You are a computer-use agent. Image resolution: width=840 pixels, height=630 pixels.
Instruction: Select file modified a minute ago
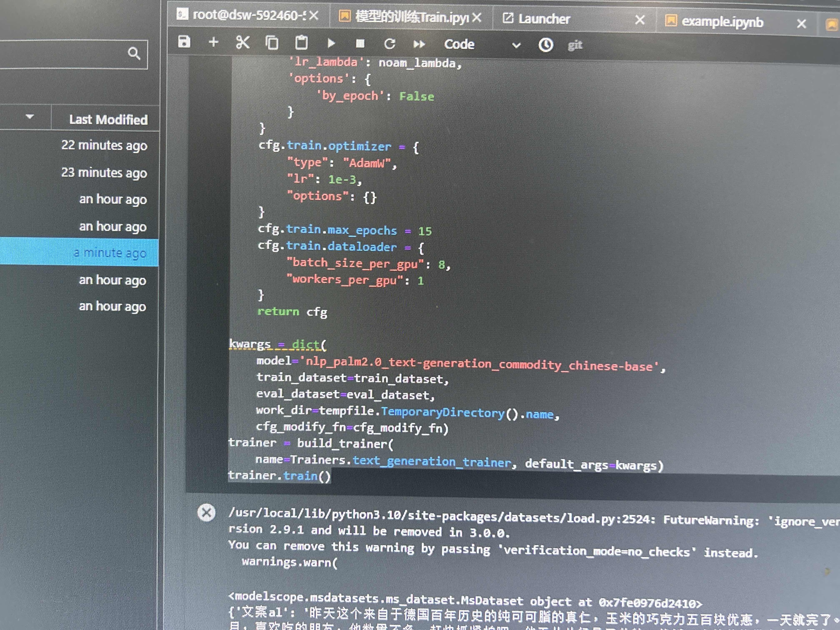tap(79, 252)
